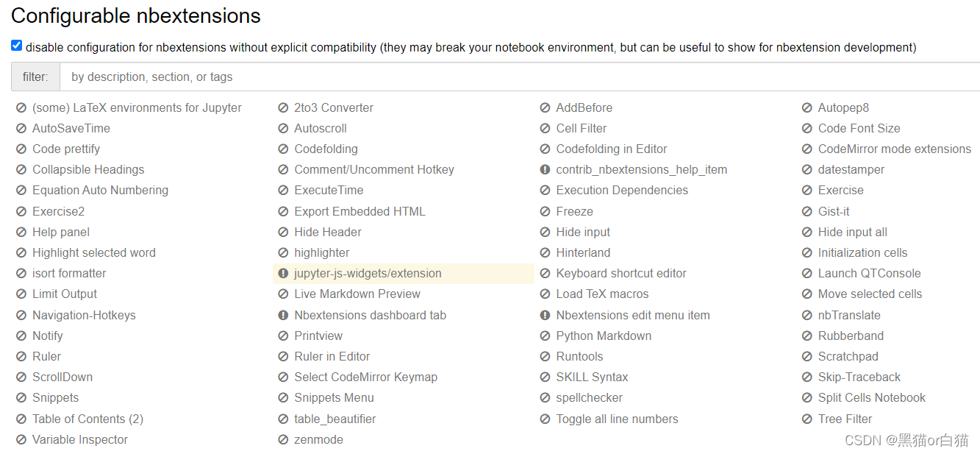Screen dimensions: 980x454
Task: Click the warning icon beside Nbextensions dashboard tab
Action: coord(283,316)
